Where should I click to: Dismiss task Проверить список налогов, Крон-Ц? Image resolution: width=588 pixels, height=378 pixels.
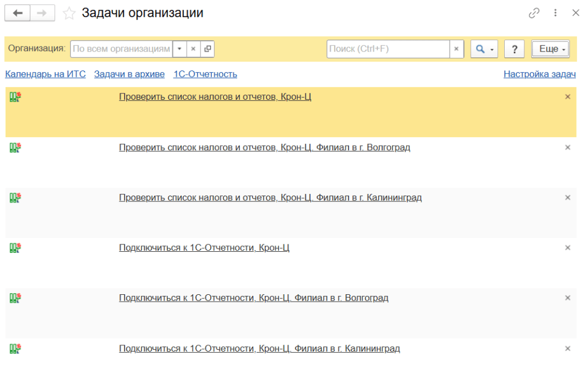click(567, 97)
